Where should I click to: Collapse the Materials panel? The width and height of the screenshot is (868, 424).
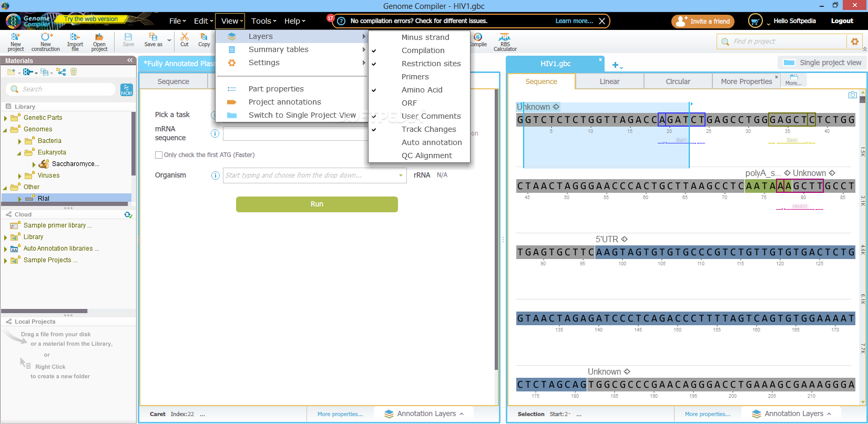[130, 60]
